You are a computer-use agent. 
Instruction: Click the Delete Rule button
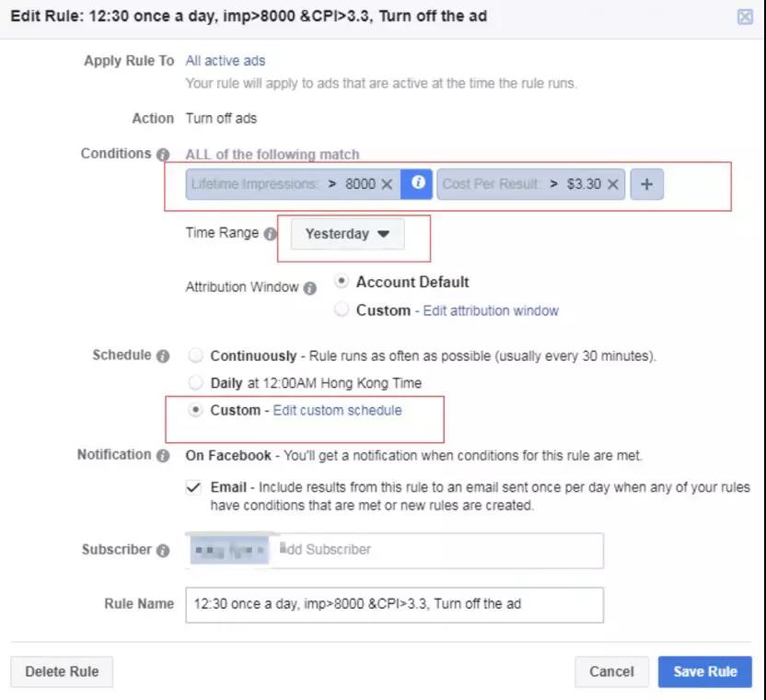pyautogui.click(x=62, y=671)
